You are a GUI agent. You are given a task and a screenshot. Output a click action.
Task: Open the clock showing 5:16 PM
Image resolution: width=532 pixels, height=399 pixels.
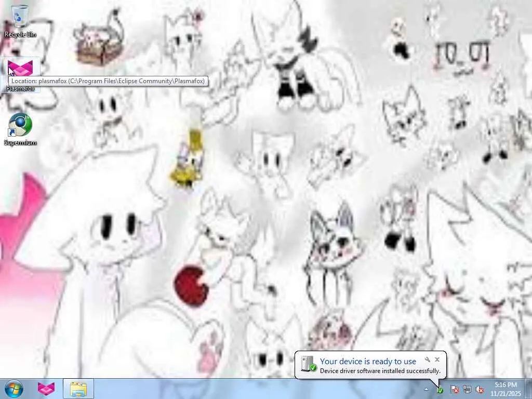tap(506, 389)
